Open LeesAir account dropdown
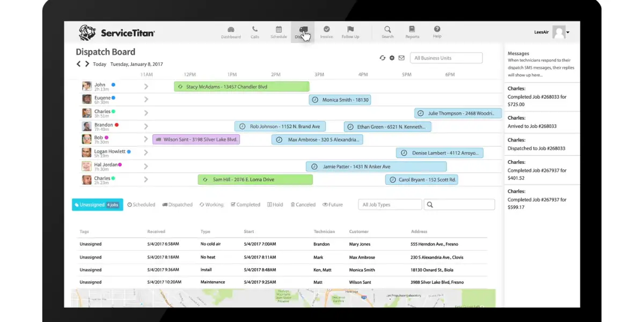This screenshot has width=644, height=322. tap(552, 32)
